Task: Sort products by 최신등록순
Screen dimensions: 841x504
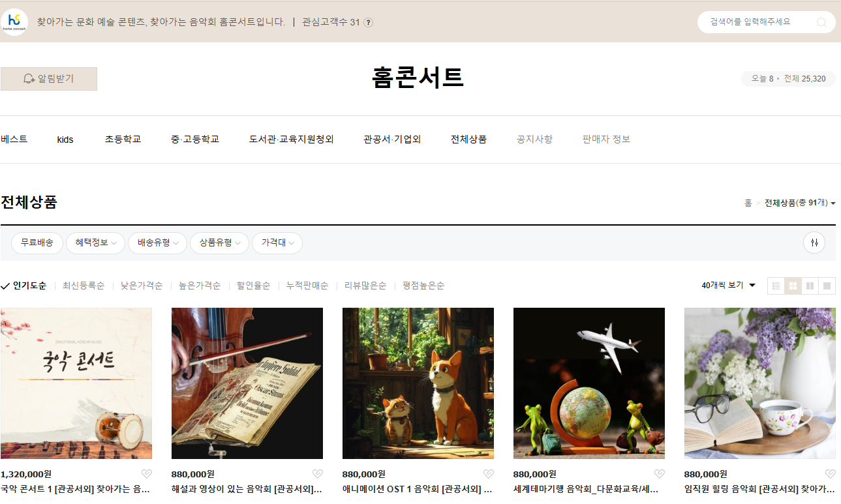Action: coord(84,286)
